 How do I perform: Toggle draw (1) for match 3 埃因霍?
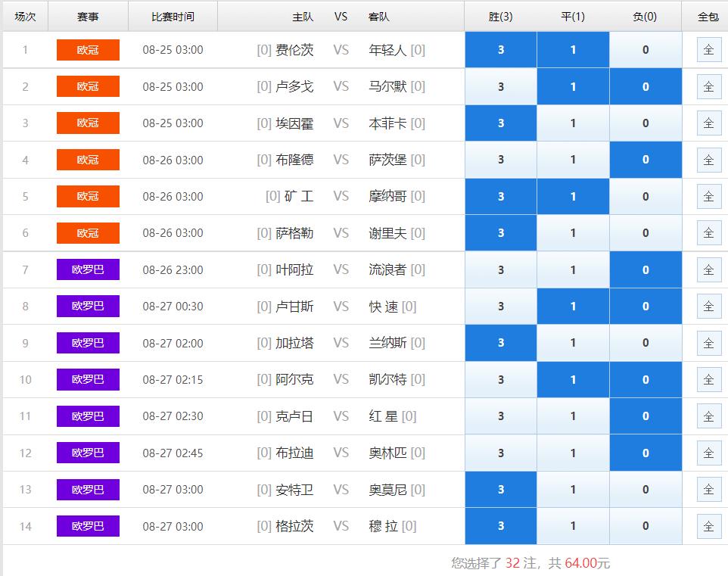(573, 123)
